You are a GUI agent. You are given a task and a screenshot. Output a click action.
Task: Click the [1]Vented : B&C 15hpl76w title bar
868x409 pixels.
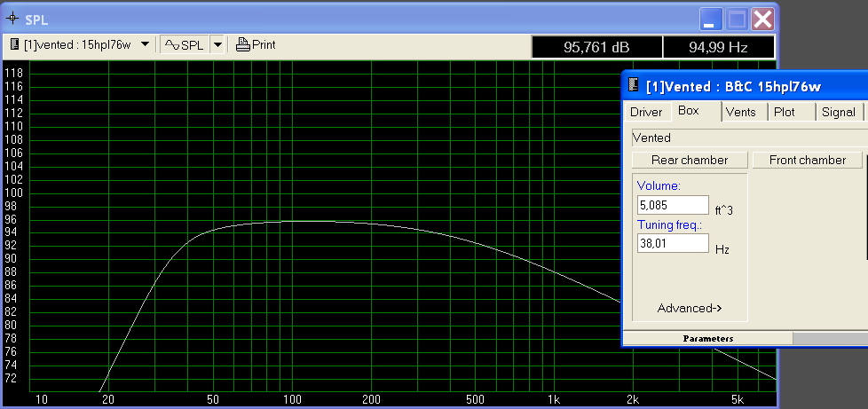pos(745,86)
